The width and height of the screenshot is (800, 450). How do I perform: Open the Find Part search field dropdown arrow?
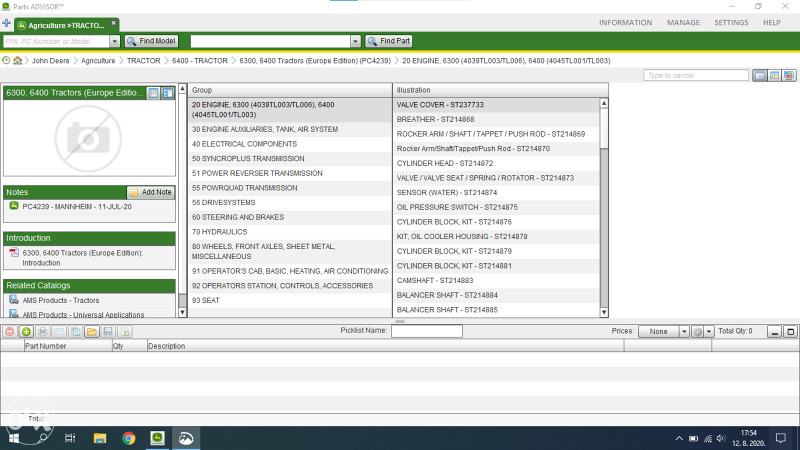point(355,41)
